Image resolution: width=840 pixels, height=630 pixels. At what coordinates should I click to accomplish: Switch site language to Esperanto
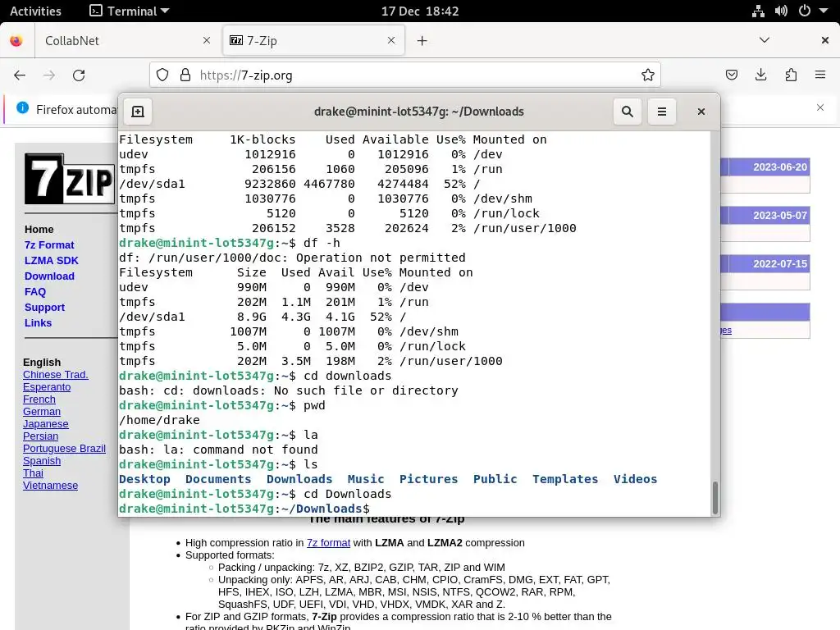pos(47,387)
